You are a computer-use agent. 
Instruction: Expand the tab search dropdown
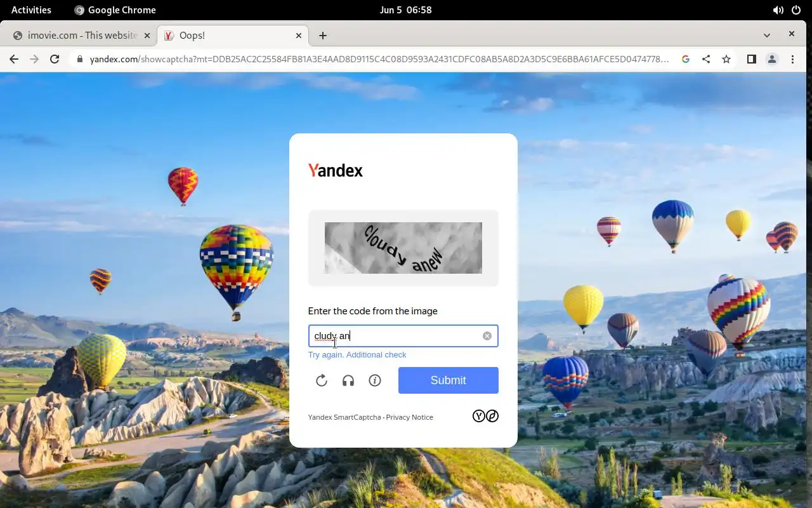tap(767, 35)
